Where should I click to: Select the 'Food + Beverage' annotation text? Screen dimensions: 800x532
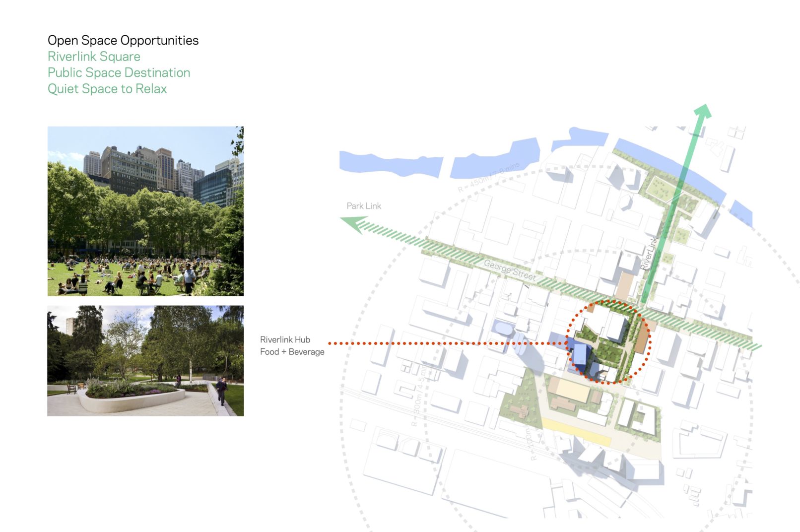[292, 352]
